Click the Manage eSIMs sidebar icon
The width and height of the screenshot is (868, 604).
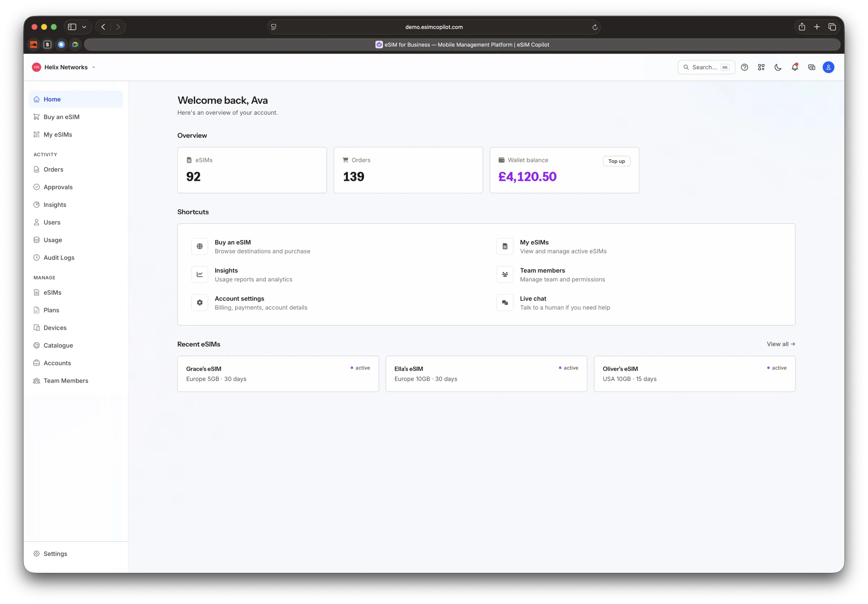coord(36,293)
